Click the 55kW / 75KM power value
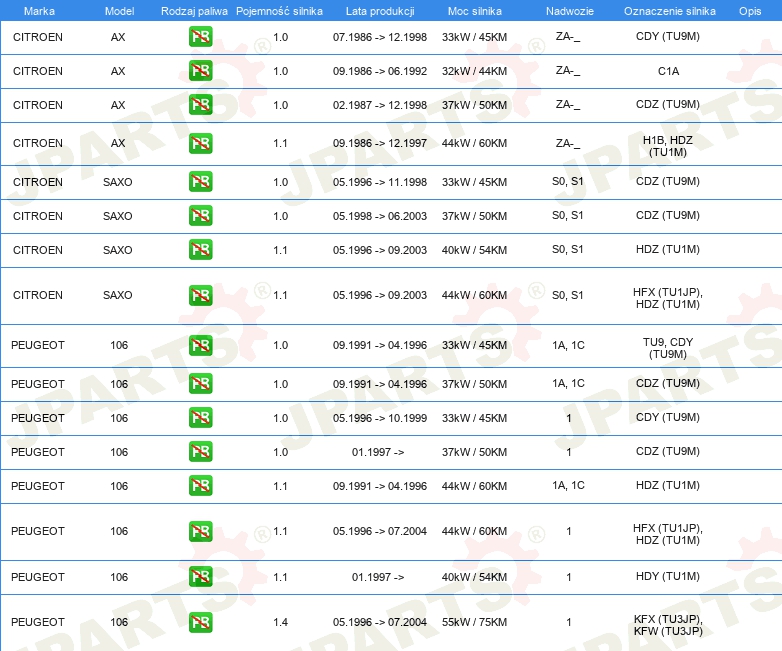Screen dimensions: 782x651 point(474,622)
